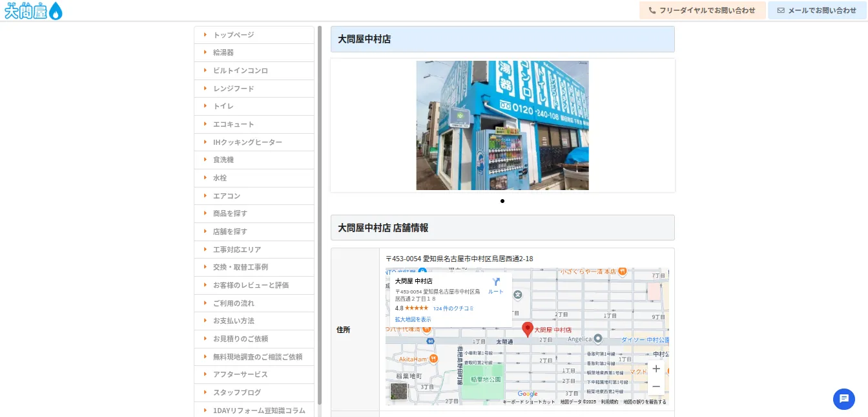
Task: Click the Google logo on the map
Action: click(x=527, y=394)
